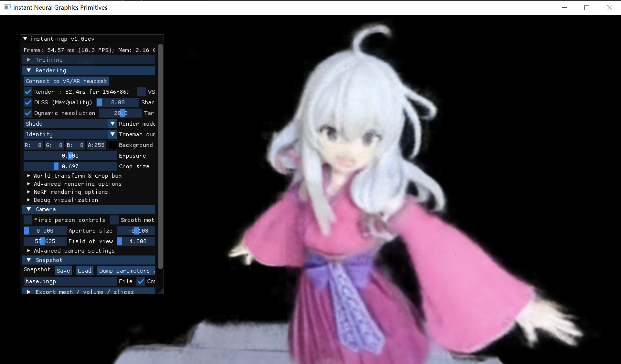The width and height of the screenshot is (621, 364).
Task: Enable First person controls
Action: click(28, 220)
